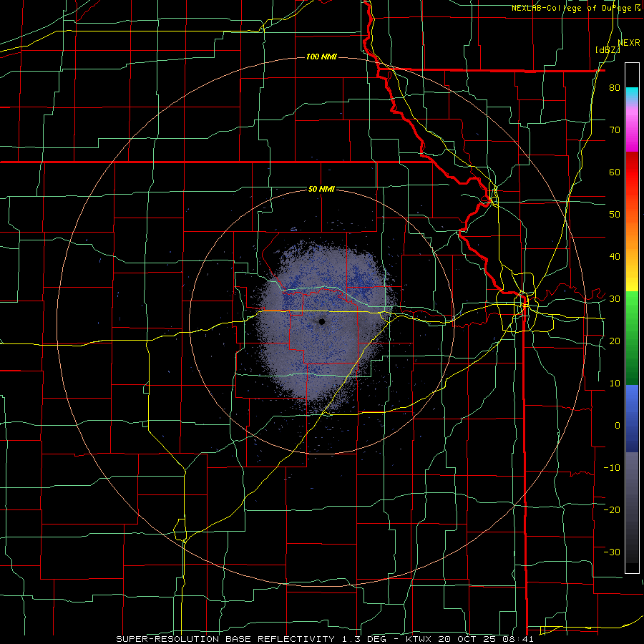644x644 pixels.
Task: Click the '40' value on the dBZ scale
Action: (x=615, y=257)
